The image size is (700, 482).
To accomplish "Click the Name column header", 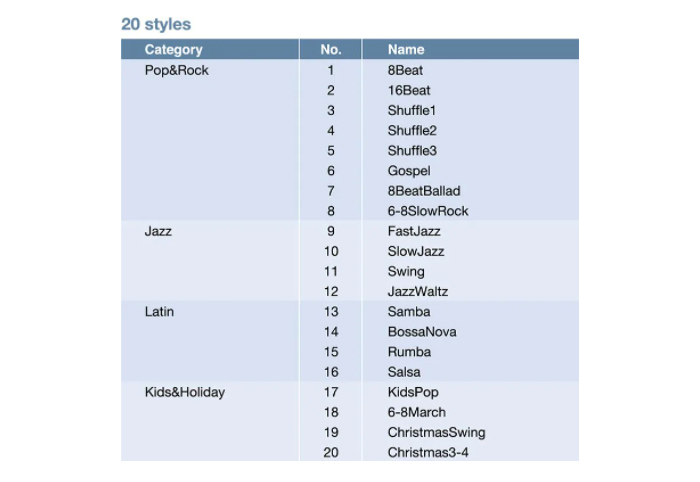I will pos(406,50).
